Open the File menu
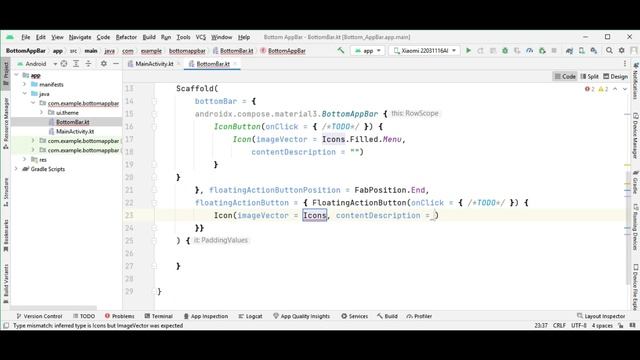This screenshot has height=360, width=640. point(26,37)
